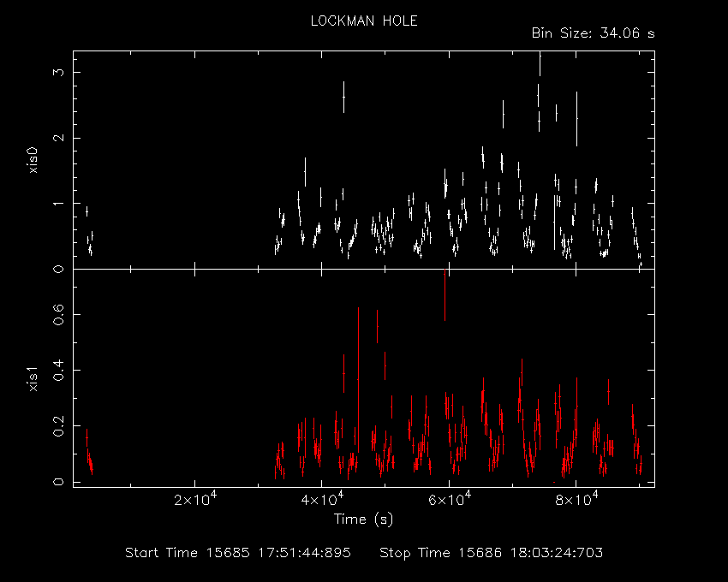Select the Stop Time 15686 18:03:24:703 text

(492, 553)
